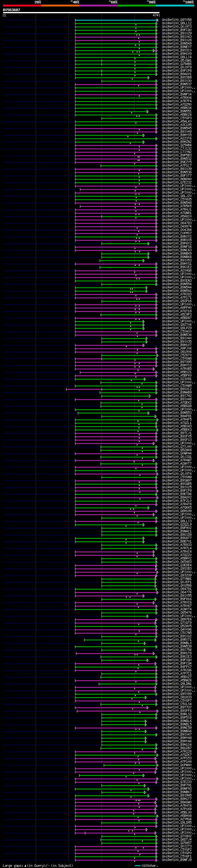Open hit UniRef100_C5Y6U5
This screenshot has width=197, height=868.
coord(177,200)
